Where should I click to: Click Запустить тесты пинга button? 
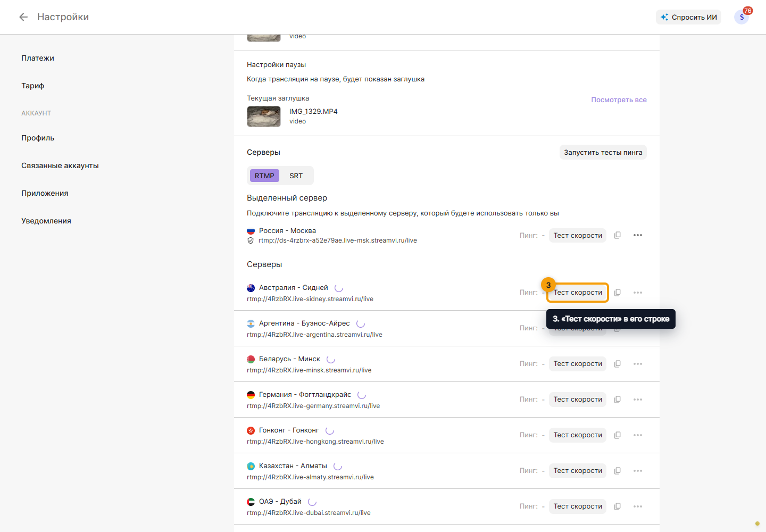603,152
